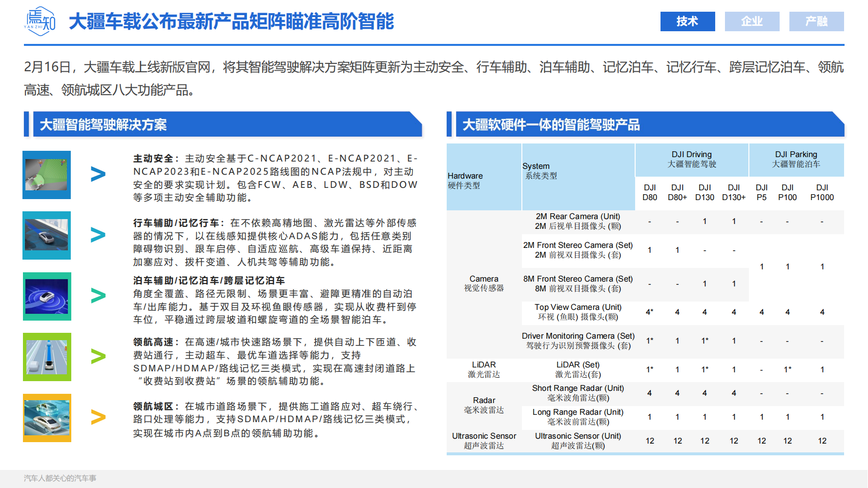The width and height of the screenshot is (868, 488).
Task: Click the teal arrow beside 泊车辅助 paragraph
Action: [98, 296]
